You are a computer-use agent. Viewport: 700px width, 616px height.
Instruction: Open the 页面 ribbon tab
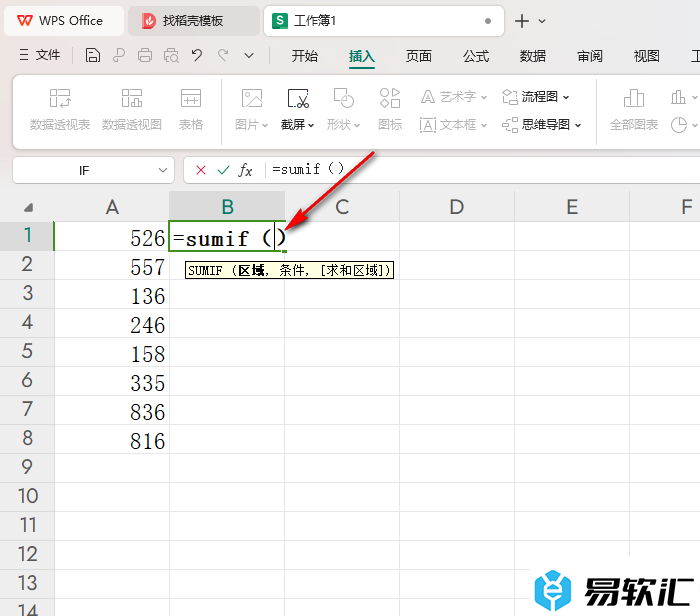click(x=419, y=56)
